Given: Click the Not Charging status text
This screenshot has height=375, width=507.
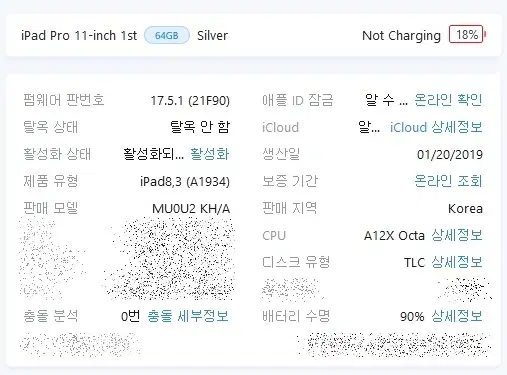Looking at the screenshot, I should (x=401, y=36).
